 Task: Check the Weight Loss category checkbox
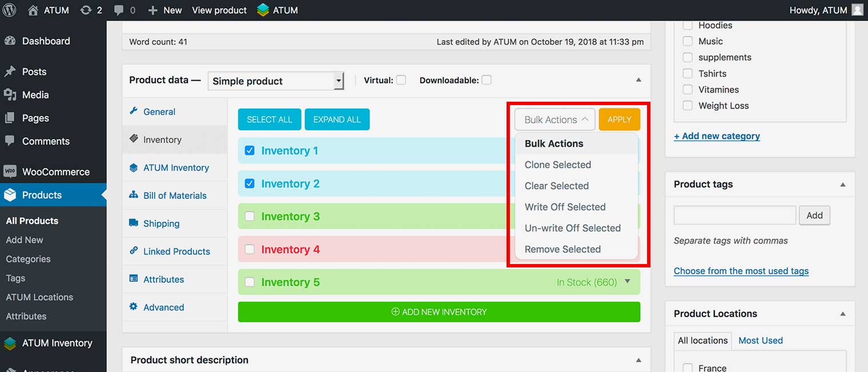click(x=688, y=106)
